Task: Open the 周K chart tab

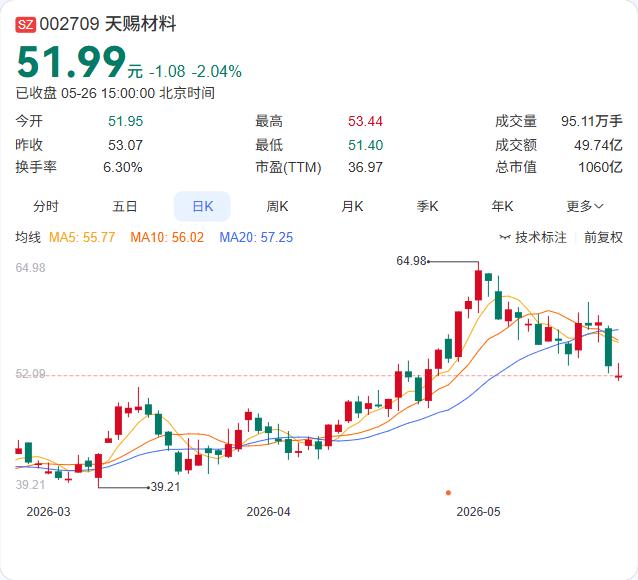Action: [x=277, y=206]
